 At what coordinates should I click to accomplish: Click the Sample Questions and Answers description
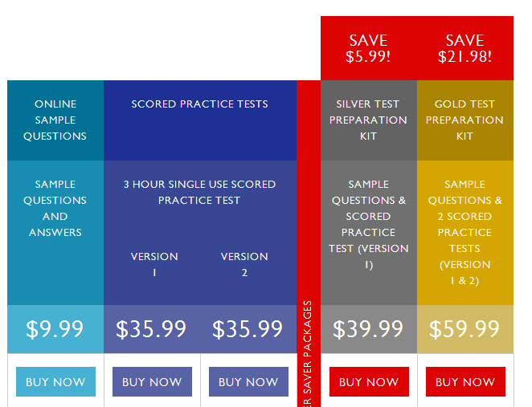coord(55,208)
